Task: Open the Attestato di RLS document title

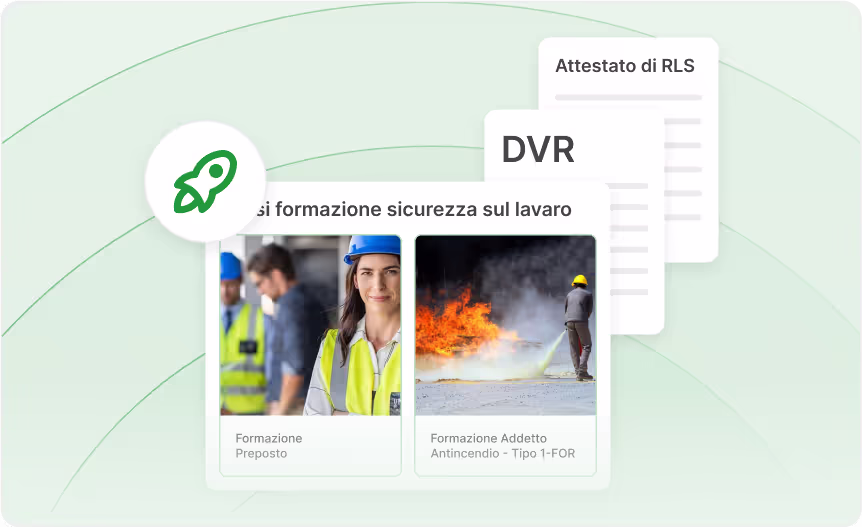Action: 624,66
